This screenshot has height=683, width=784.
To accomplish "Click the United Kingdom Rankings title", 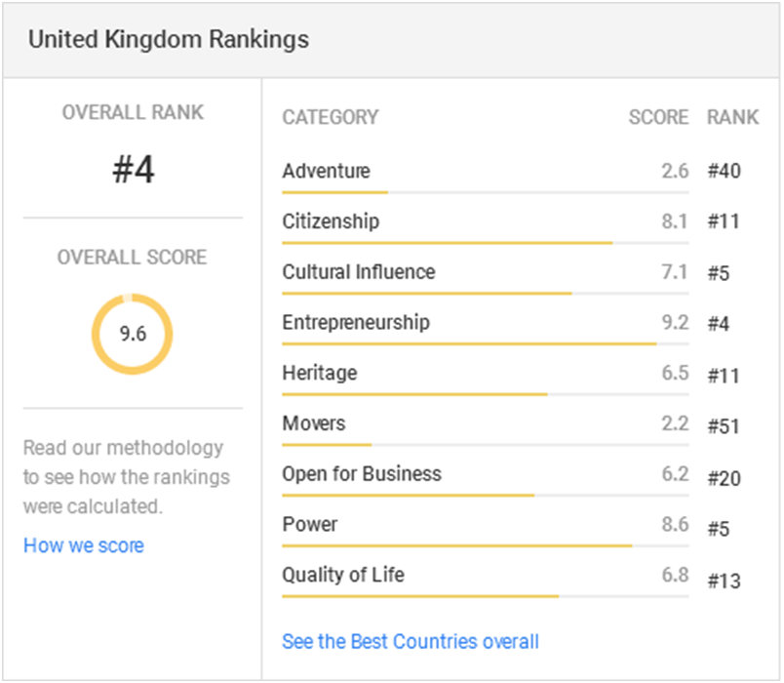I will point(169,40).
